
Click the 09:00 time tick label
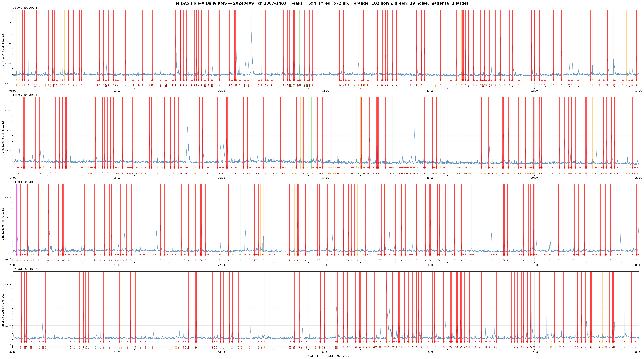(x=117, y=91)
